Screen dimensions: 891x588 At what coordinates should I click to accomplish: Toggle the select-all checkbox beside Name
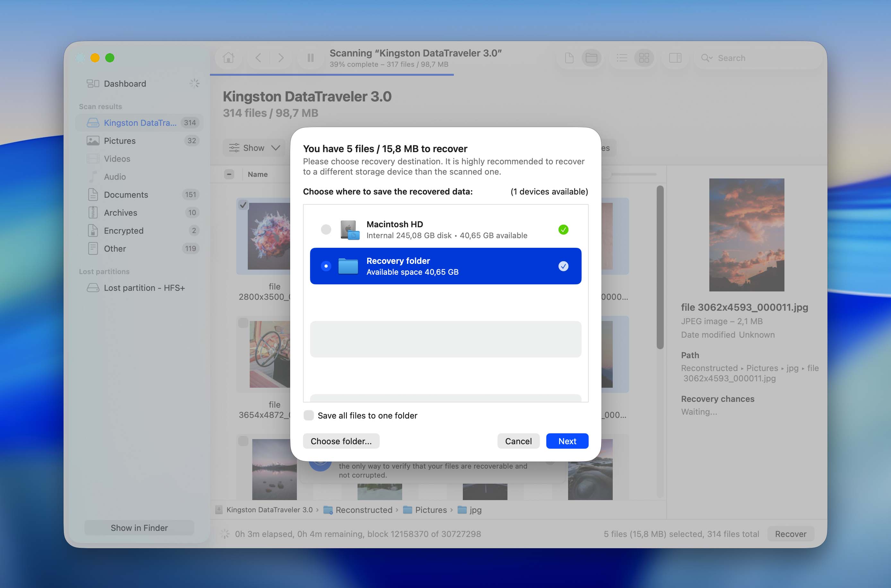229,174
